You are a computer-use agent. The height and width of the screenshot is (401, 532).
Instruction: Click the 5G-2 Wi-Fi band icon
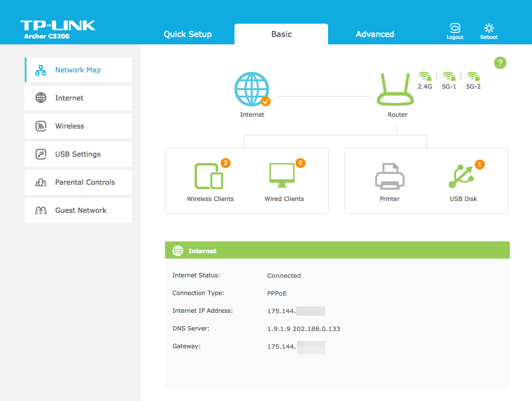pyautogui.click(x=473, y=77)
